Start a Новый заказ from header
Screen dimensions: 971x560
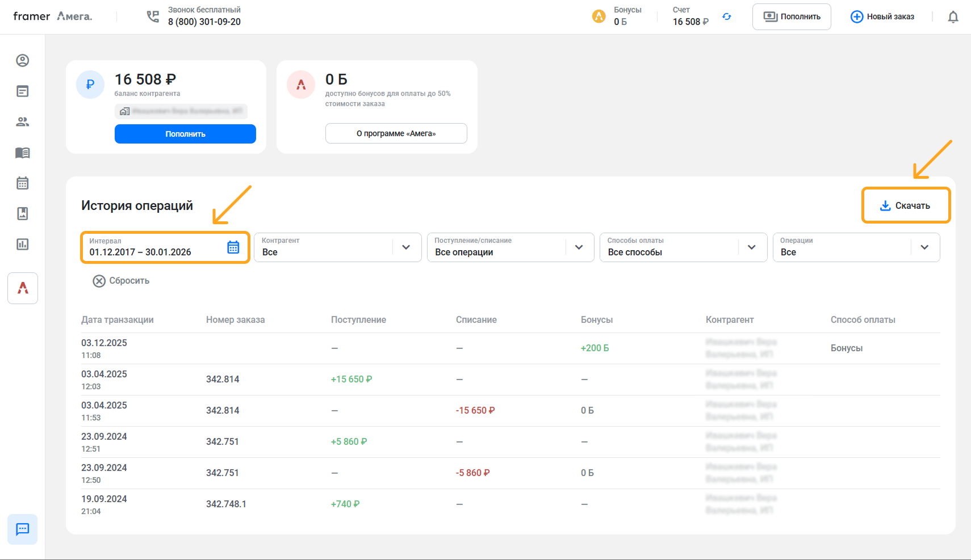tap(882, 17)
